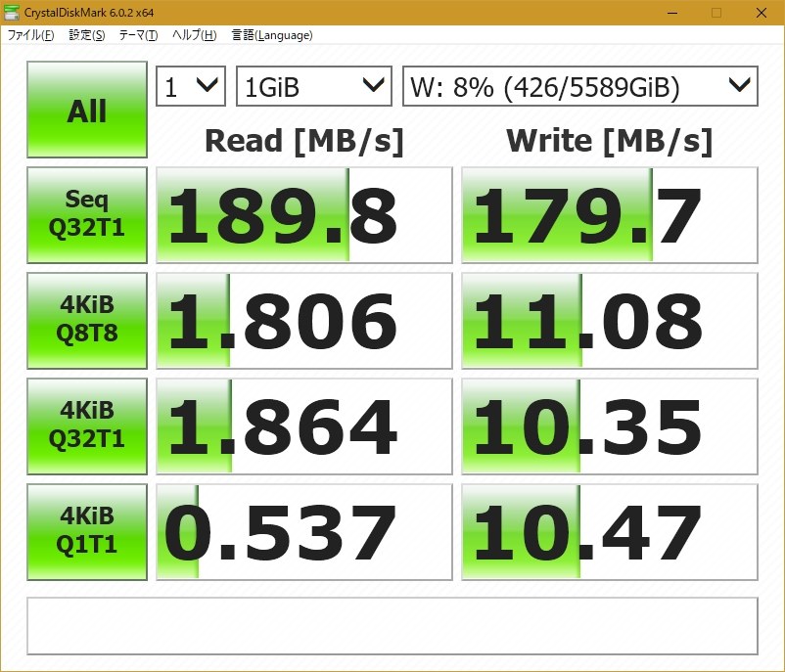Open the 言語(Language) menu

pos(272,35)
